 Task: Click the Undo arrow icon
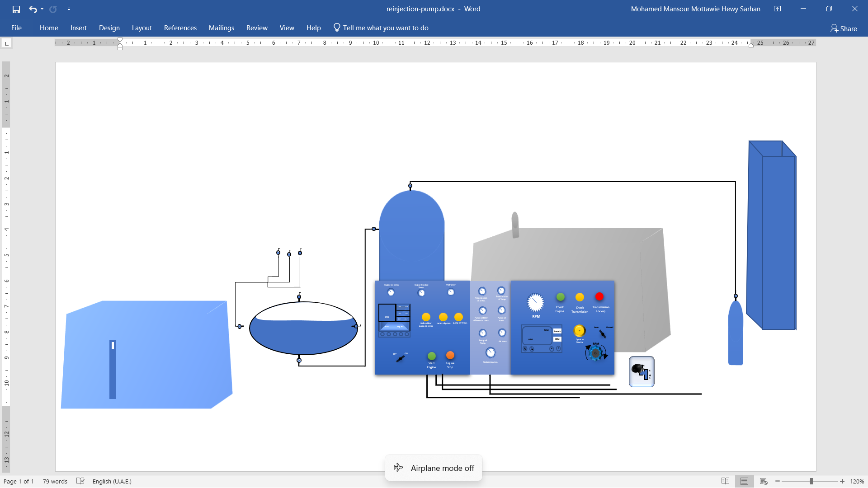point(33,9)
